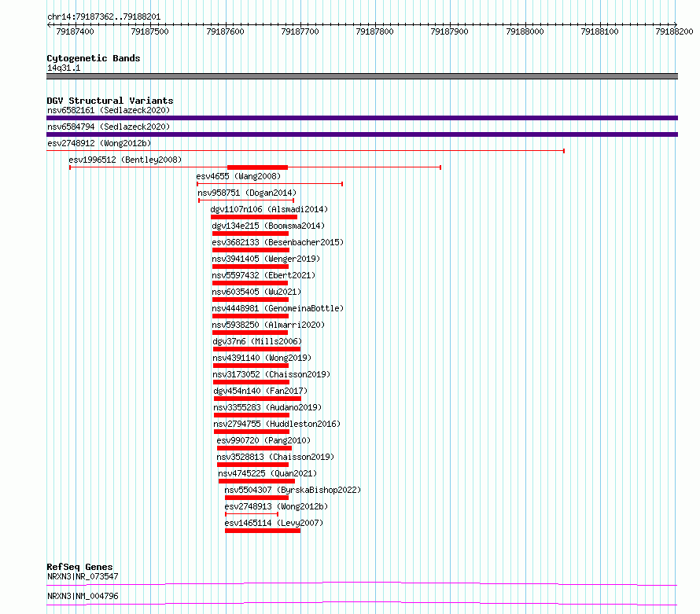
Task: Click nsv2794755 (Huddleston2016) label
Action: 277,424
